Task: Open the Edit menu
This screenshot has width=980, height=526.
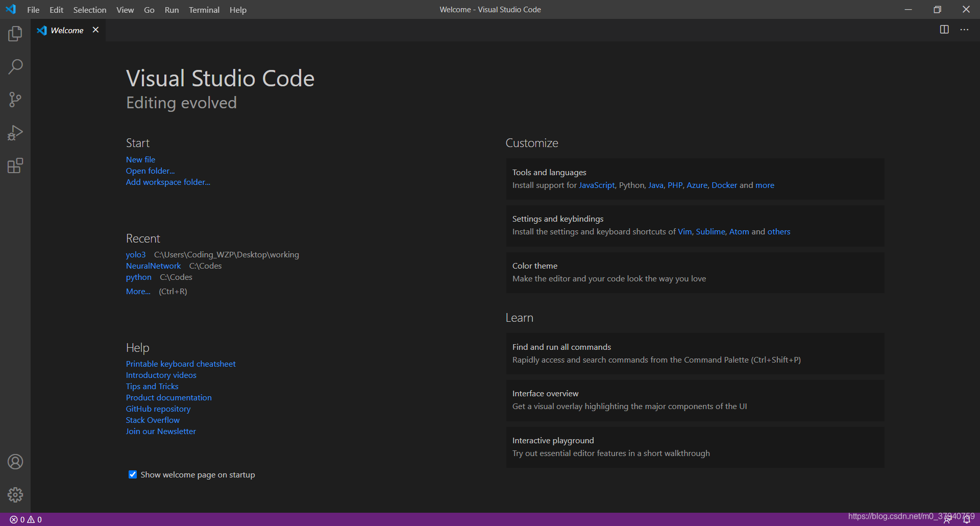Action: pos(56,10)
